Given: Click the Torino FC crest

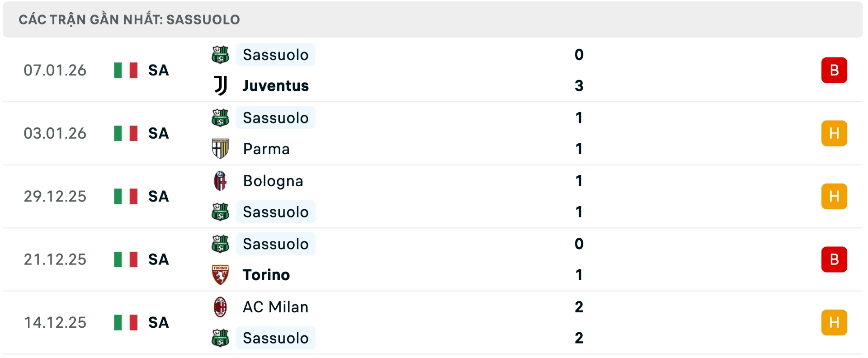Looking at the screenshot, I should tap(220, 275).
